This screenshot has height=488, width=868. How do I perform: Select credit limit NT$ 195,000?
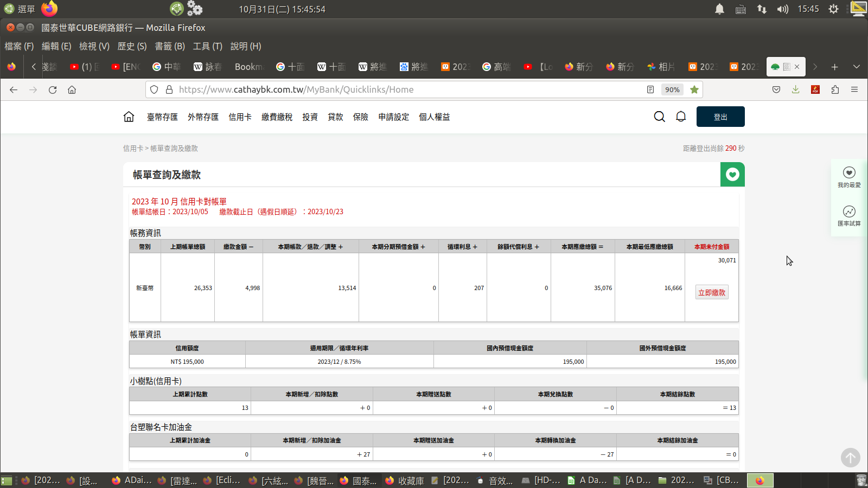click(187, 362)
